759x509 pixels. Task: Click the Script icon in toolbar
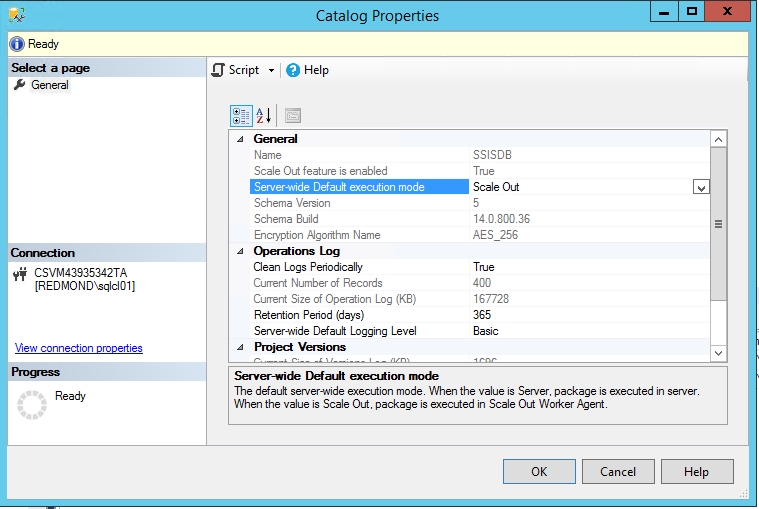pos(218,70)
